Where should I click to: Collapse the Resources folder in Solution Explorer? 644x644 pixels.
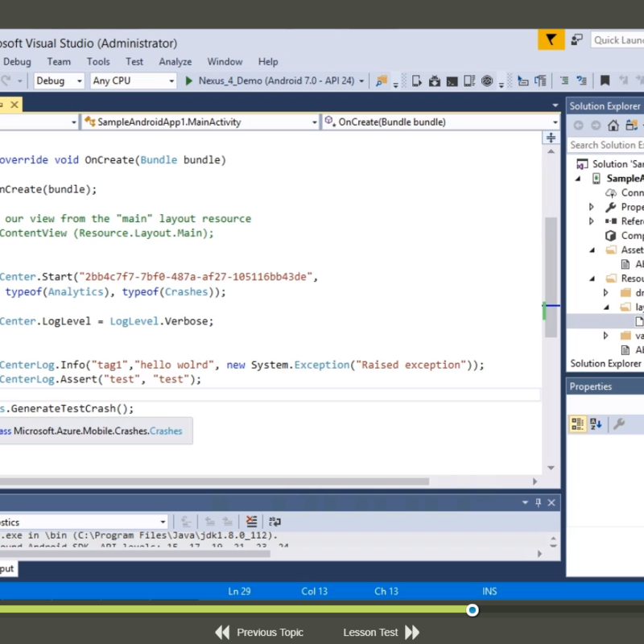592,279
